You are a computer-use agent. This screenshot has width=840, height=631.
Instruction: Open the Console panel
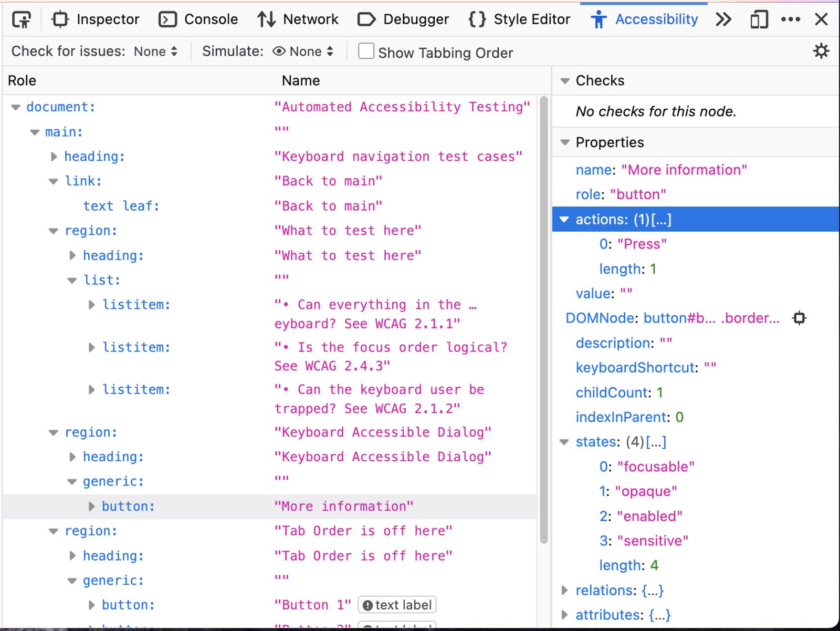coord(167,19)
